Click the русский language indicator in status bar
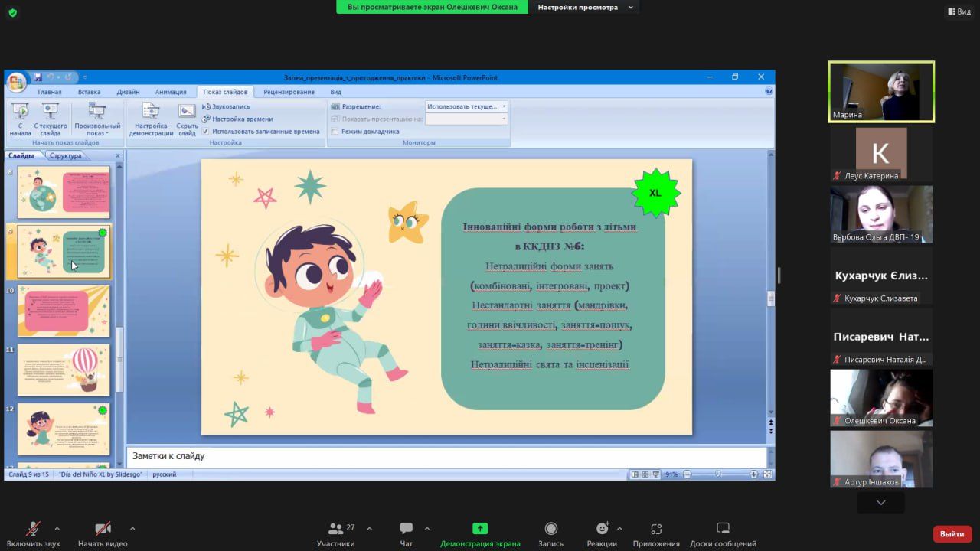The image size is (980, 551). point(164,474)
